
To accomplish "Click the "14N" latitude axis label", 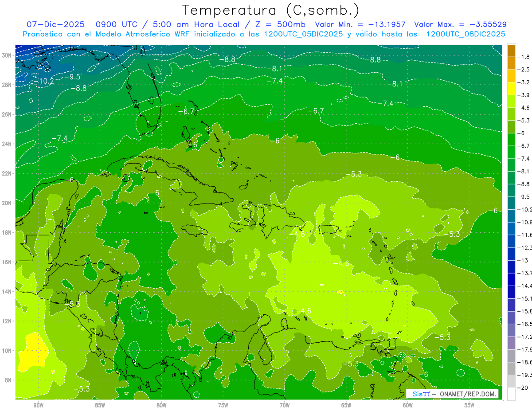I will tap(7, 291).
